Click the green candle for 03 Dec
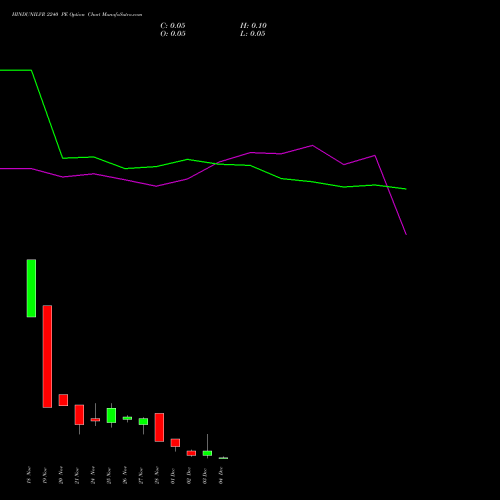The width and height of the screenshot is (500, 500). click(207, 453)
